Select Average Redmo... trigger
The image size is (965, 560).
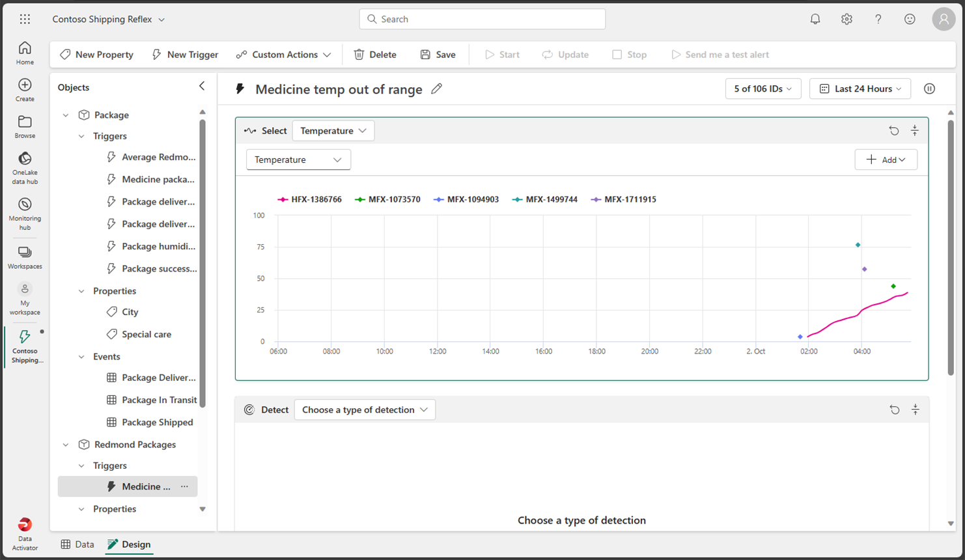coord(151,157)
